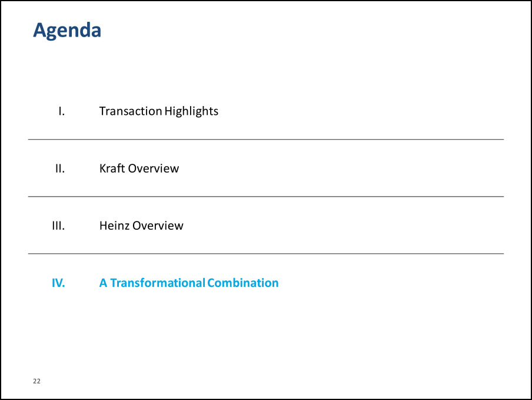This screenshot has width=532, height=400.
Task: Click the word Kraft in the agenda
Action: [112, 168]
